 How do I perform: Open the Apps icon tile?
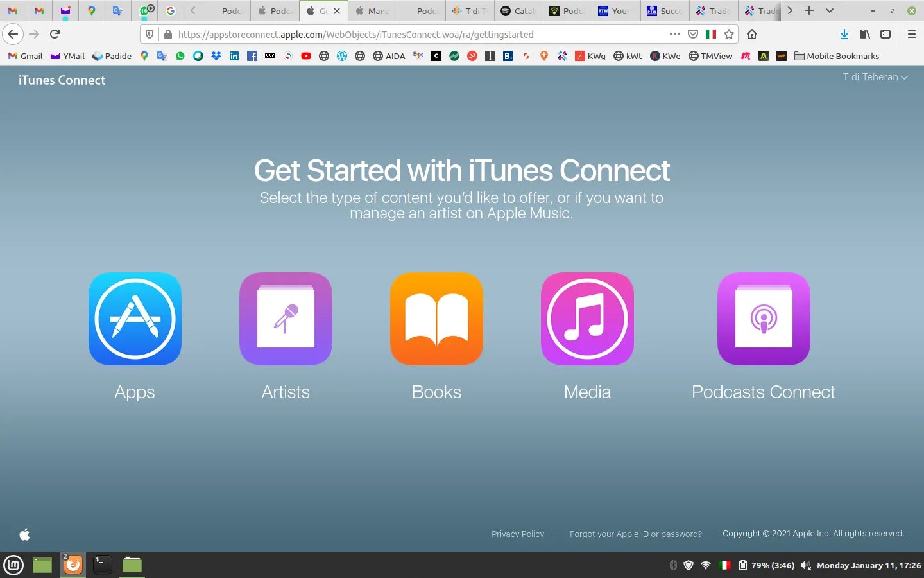click(x=135, y=319)
